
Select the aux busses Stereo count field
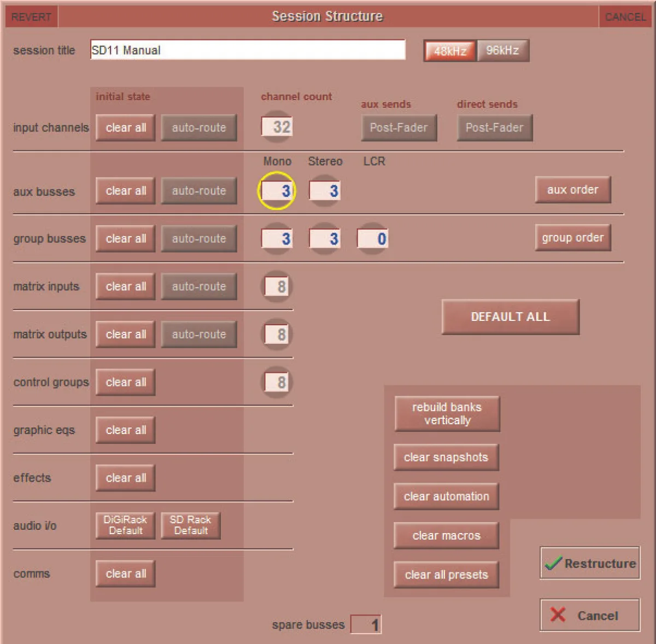tap(325, 191)
